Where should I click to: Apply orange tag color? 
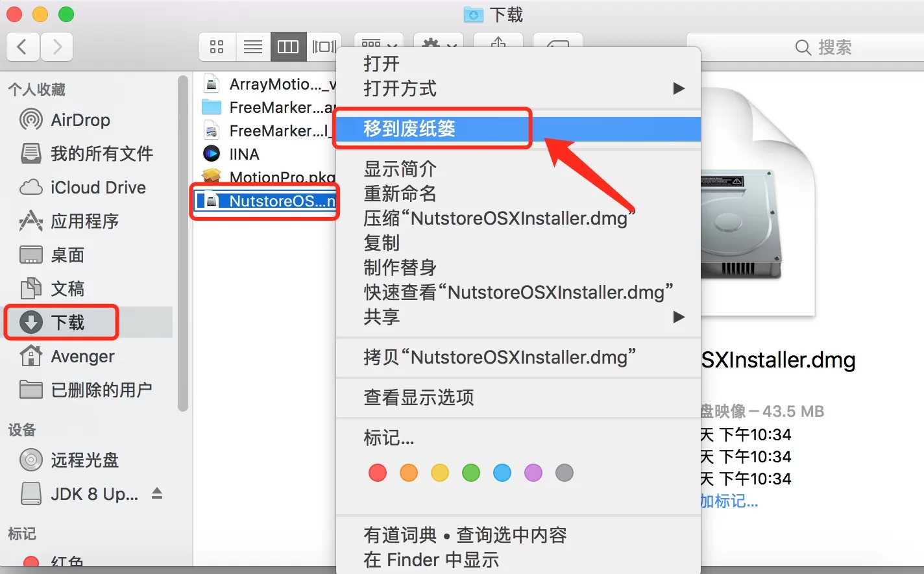pyautogui.click(x=409, y=473)
